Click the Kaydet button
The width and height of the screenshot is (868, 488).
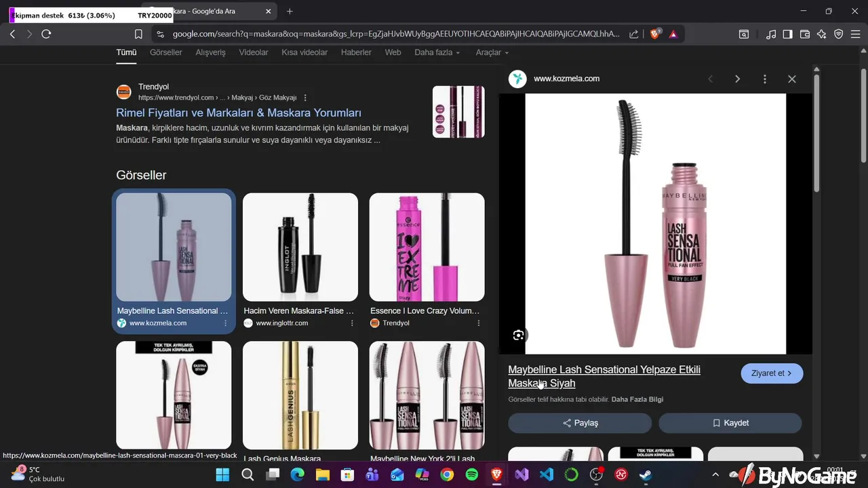pos(730,423)
